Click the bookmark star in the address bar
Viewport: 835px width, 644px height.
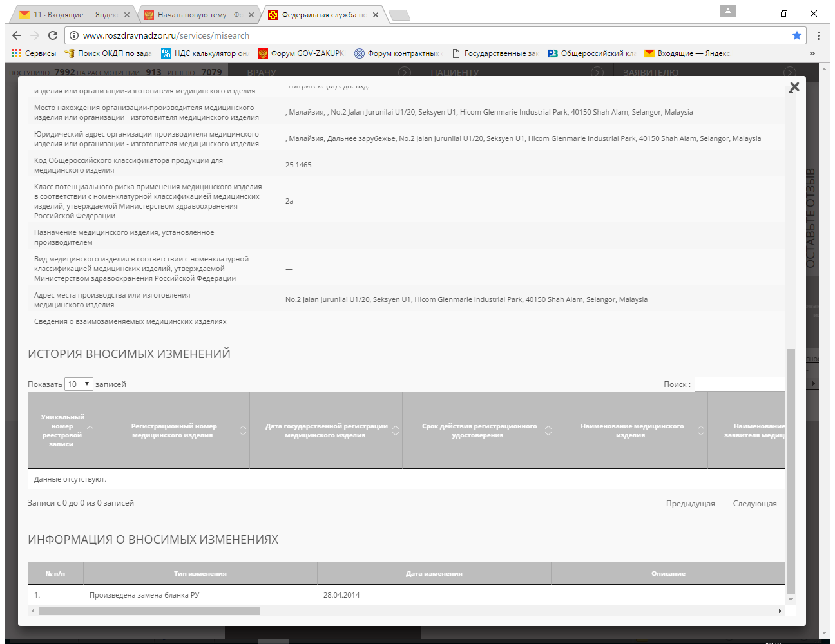(x=797, y=35)
